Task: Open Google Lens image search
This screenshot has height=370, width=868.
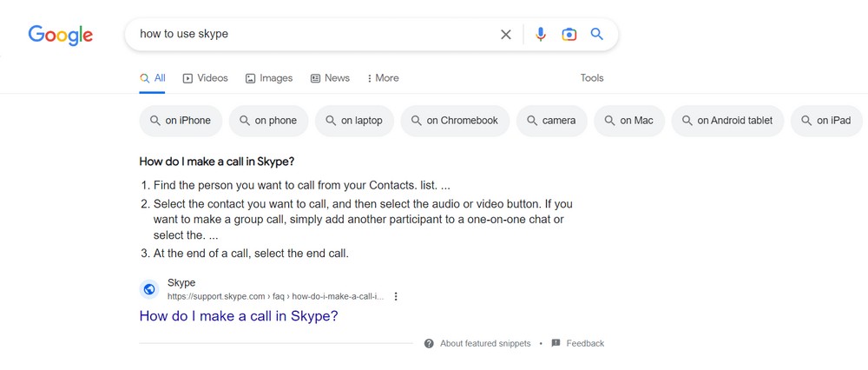Action: point(569,35)
